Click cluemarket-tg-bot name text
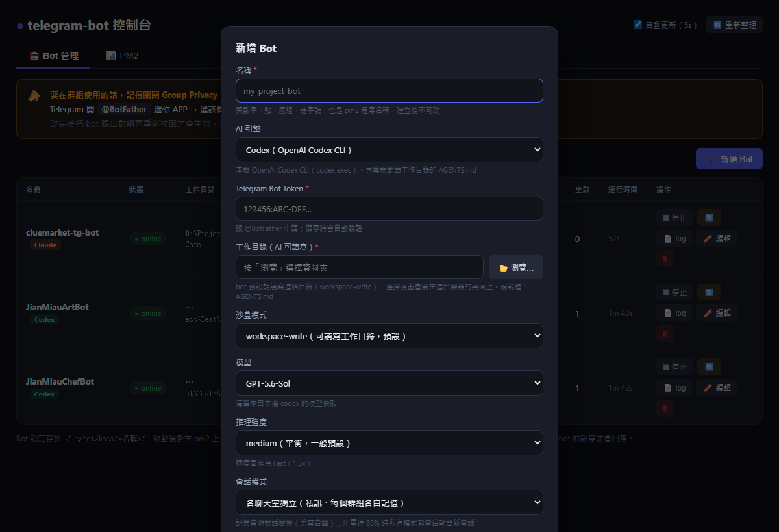The height and width of the screenshot is (532, 779). (x=62, y=232)
